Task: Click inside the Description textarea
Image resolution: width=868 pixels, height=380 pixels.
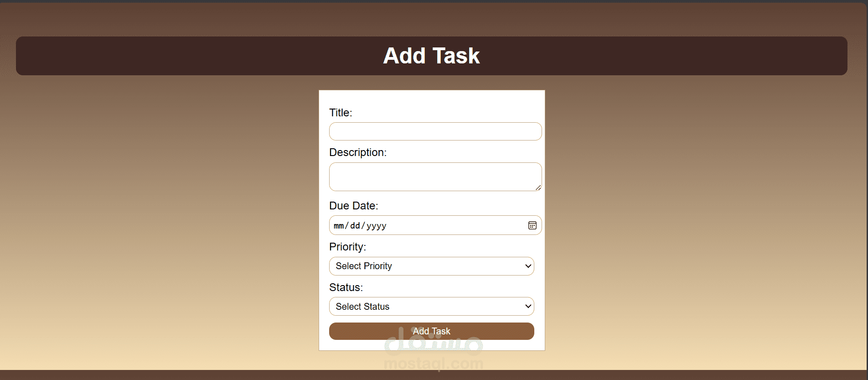Action: click(435, 177)
